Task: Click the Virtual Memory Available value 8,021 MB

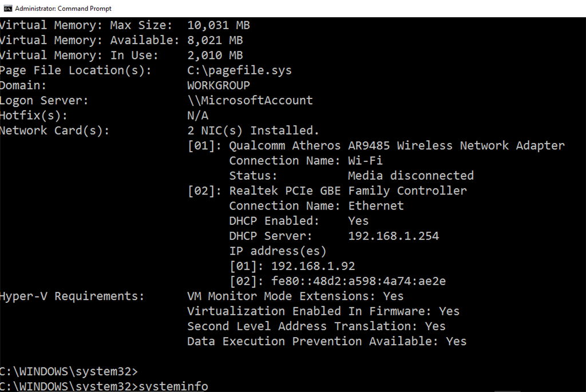Action: (215, 40)
